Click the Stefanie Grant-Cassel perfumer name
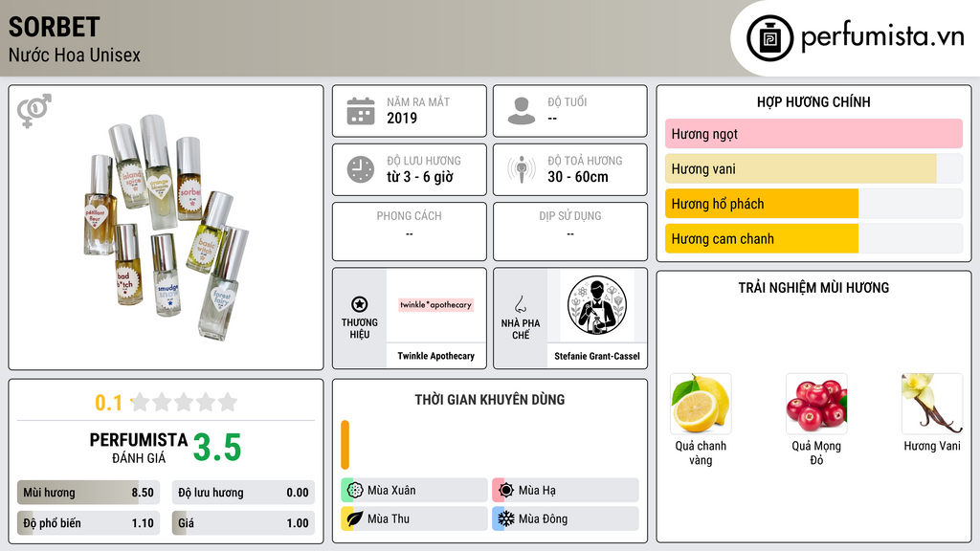Screen dimensions: 980x551 pos(597,356)
